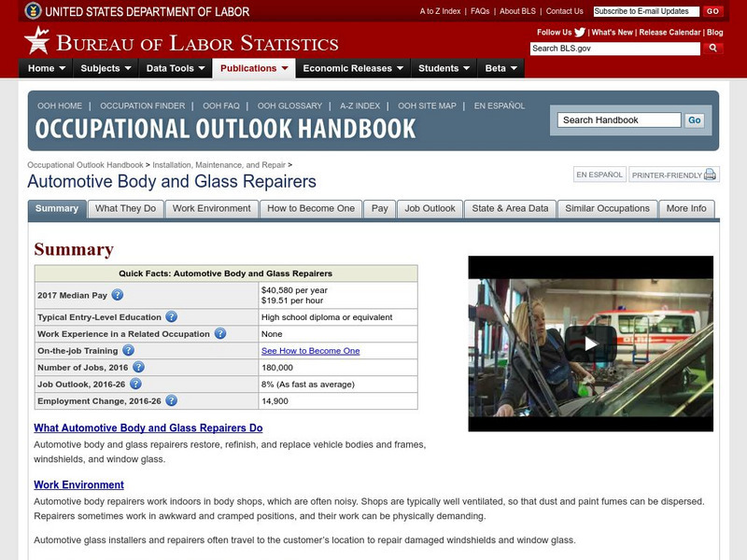The height and width of the screenshot is (560, 747).
Task: Open EN ESPAÑOL link in handbook banner
Action: click(x=500, y=105)
